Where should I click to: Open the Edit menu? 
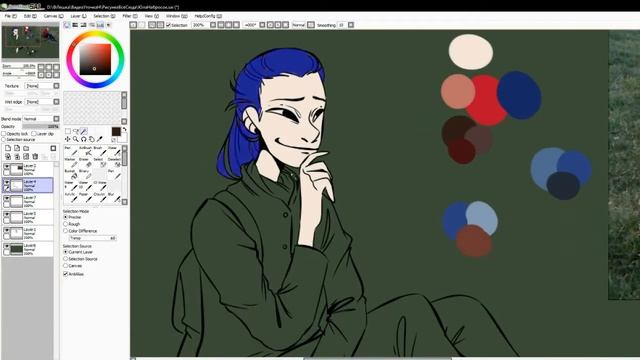29,16
